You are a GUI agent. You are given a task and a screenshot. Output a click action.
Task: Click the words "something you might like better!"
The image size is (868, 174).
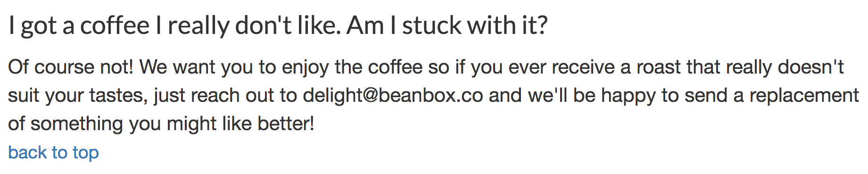(x=173, y=124)
